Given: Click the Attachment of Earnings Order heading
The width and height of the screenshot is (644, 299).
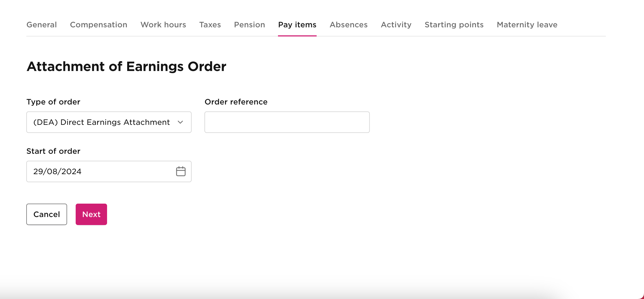Looking at the screenshot, I should [126, 66].
